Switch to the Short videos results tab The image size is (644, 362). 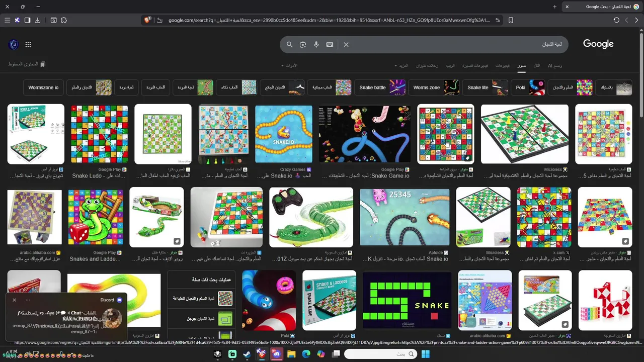click(475, 65)
